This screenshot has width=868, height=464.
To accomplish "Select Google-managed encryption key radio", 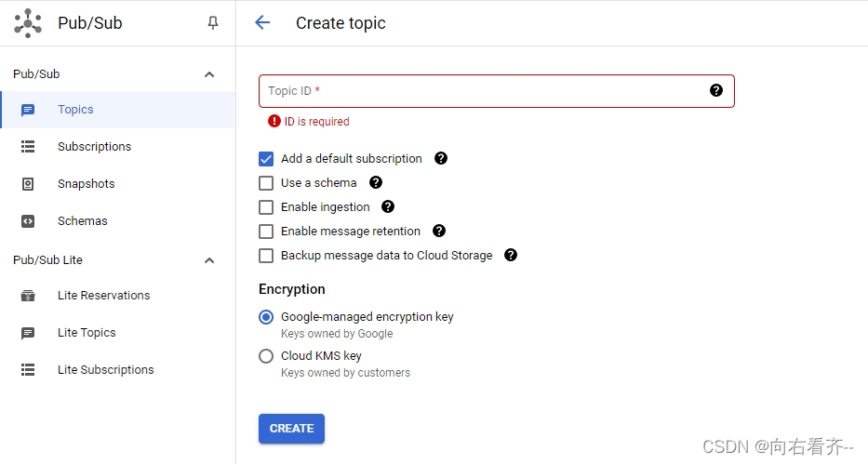I will (266, 317).
